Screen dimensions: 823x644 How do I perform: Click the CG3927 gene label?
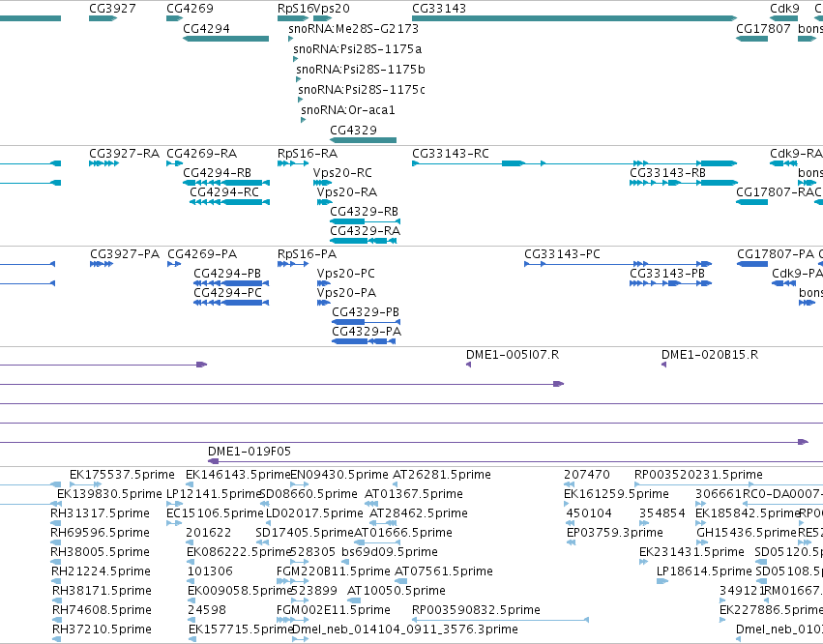pyautogui.click(x=112, y=9)
